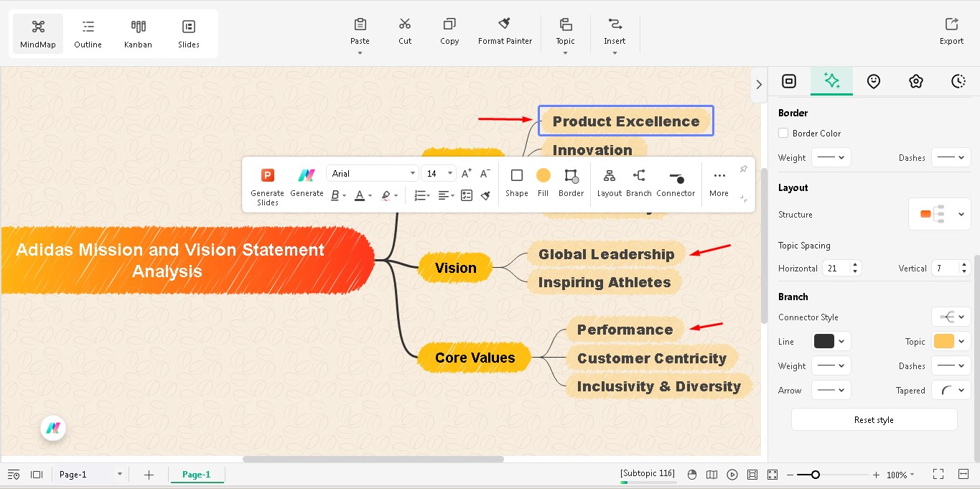Switch to Outline view
980x489 pixels.
88,34
